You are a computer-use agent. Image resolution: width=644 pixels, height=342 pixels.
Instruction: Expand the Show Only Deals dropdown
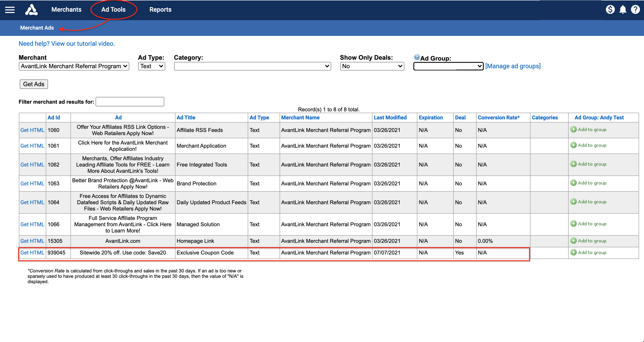coord(372,66)
